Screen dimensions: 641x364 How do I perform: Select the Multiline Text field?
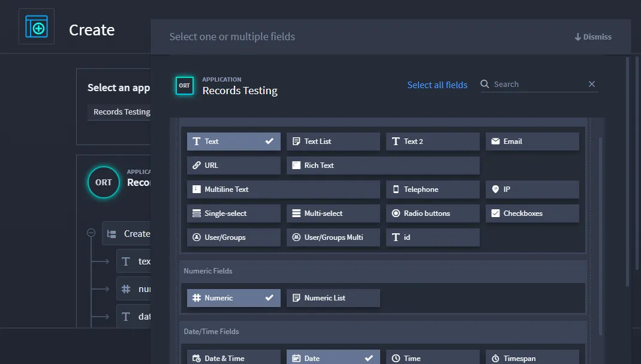click(x=283, y=189)
